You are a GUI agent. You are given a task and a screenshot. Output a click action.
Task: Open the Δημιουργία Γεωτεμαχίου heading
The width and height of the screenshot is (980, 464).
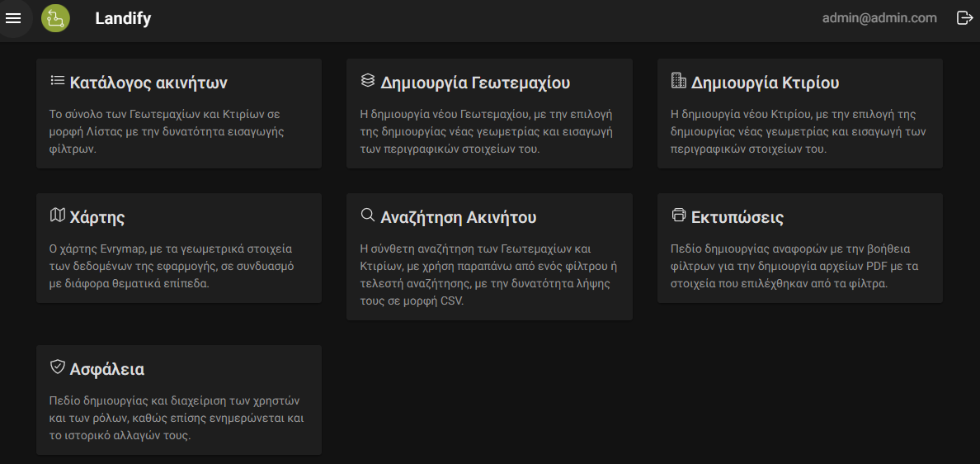click(475, 83)
